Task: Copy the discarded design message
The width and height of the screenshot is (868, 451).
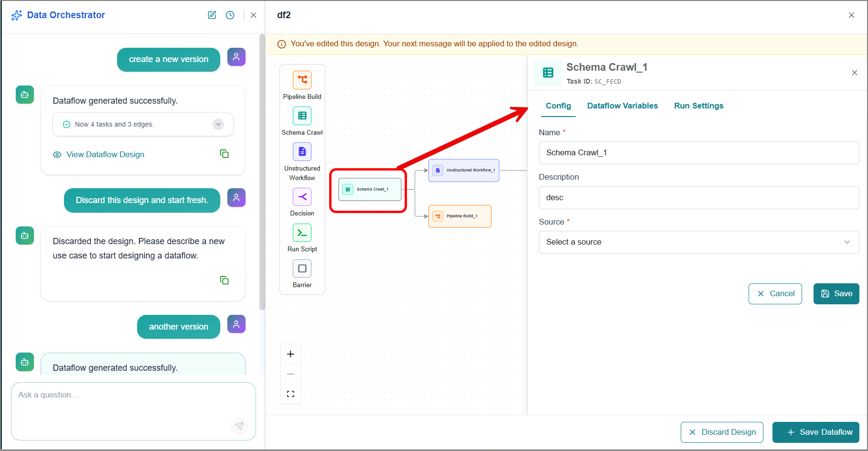Action: (224, 280)
